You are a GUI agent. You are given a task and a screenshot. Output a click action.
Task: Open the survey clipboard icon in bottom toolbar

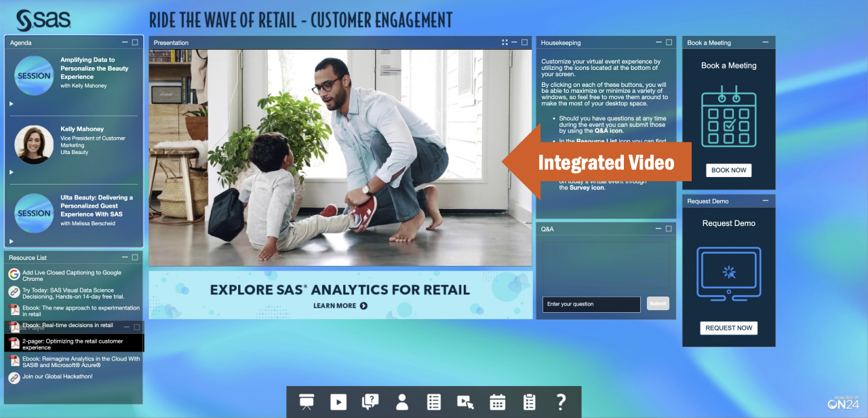pyautogui.click(x=530, y=402)
